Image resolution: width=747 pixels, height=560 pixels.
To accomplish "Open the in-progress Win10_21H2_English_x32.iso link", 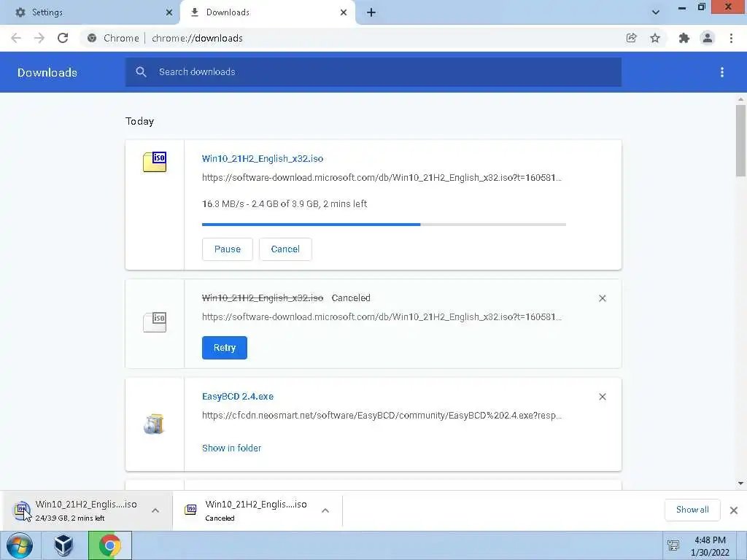I will click(x=263, y=158).
